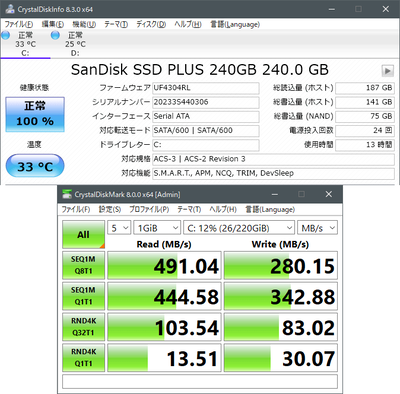Viewport: 400px width, 394px height.
Task: Open プロファイル(P) menu in CrystalDiskMark
Action: [x=149, y=209]
